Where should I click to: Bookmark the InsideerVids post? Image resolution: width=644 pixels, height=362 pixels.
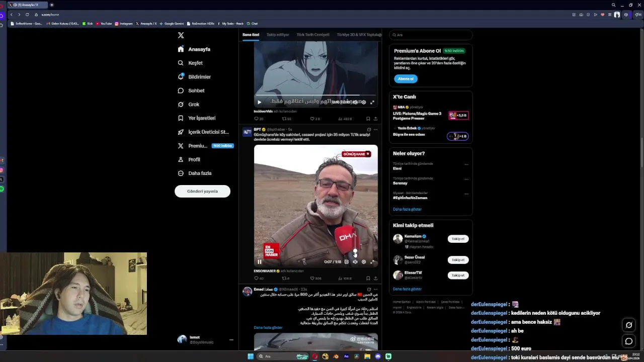(368, 119)
